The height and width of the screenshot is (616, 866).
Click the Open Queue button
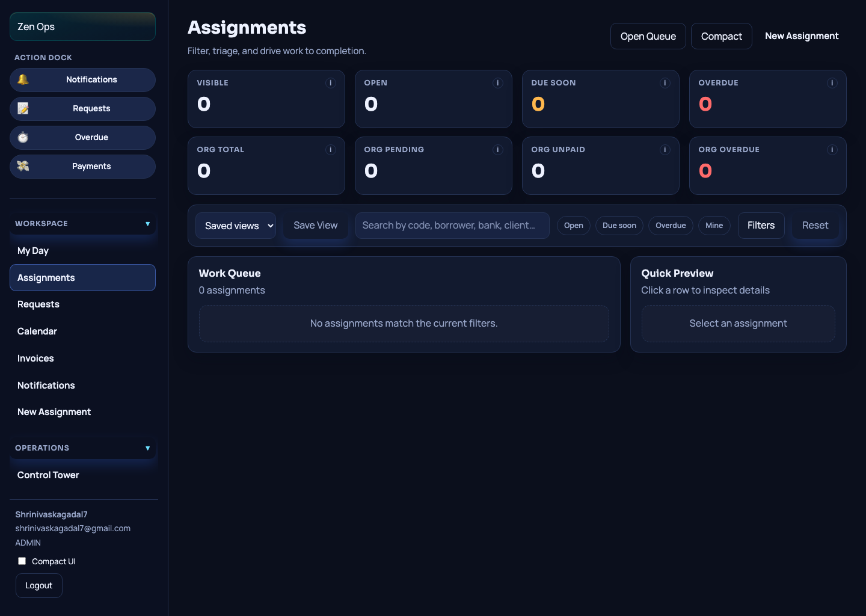coord(648,36)
